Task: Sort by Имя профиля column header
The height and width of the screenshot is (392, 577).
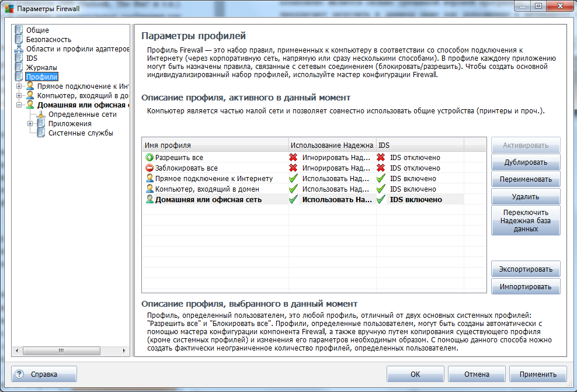Action: [215, 145]
